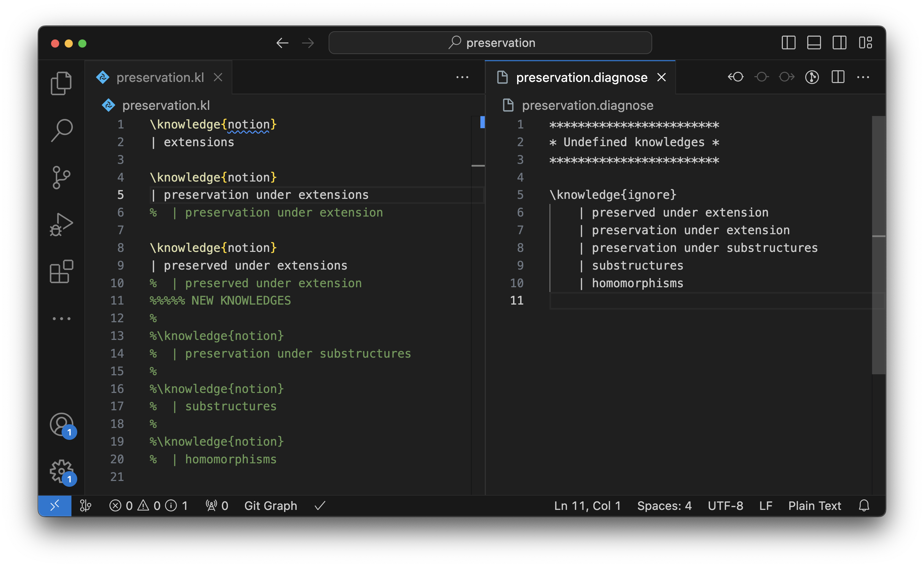Change language mode from Plain Text

pos(814,505)
